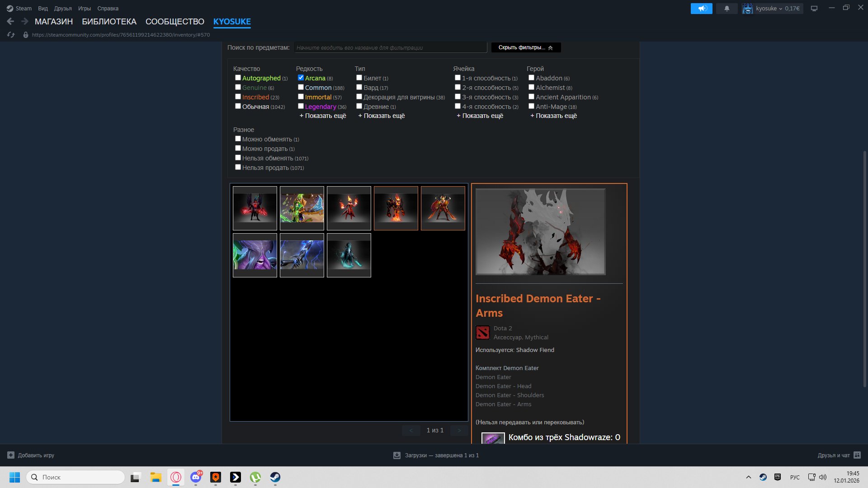Image resolution: width=868 pixels, height=488 pixels.
Task: Enable the Inscribed quality filter
Action: coord(238,97)
